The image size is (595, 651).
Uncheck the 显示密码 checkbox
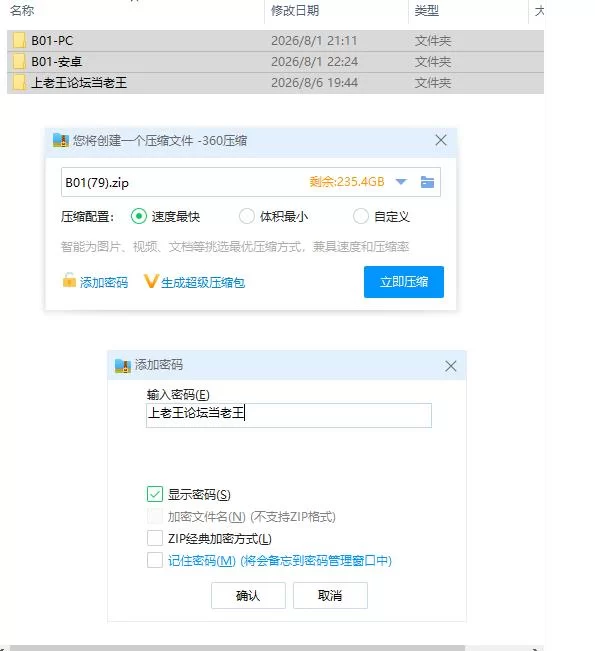pos(155,494)
